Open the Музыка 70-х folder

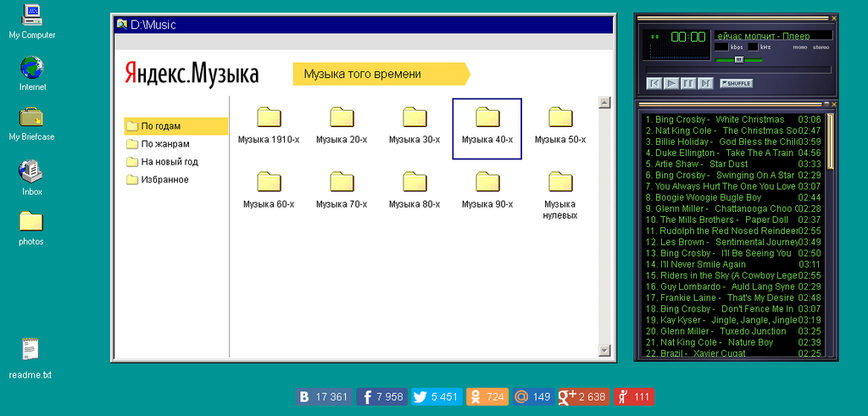[342, 190]
